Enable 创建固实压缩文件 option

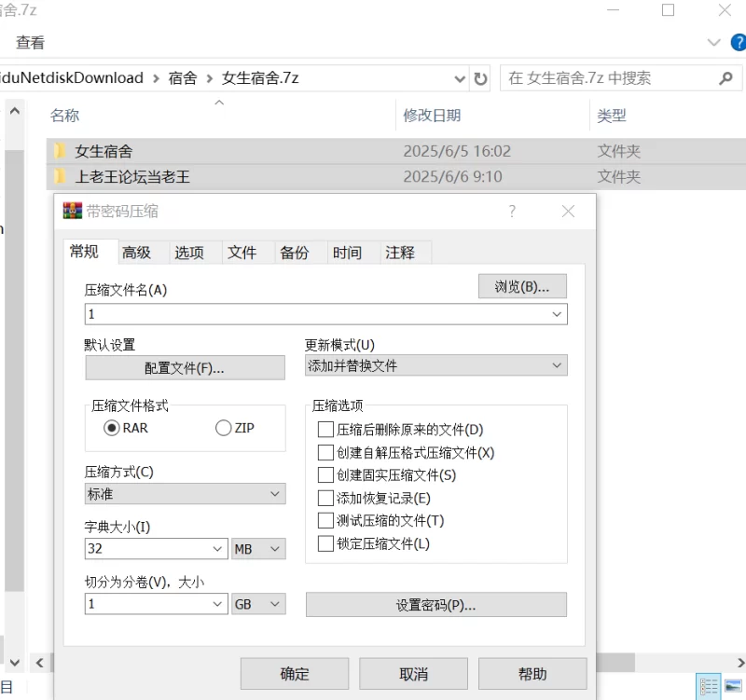click(x=325, y=475)
